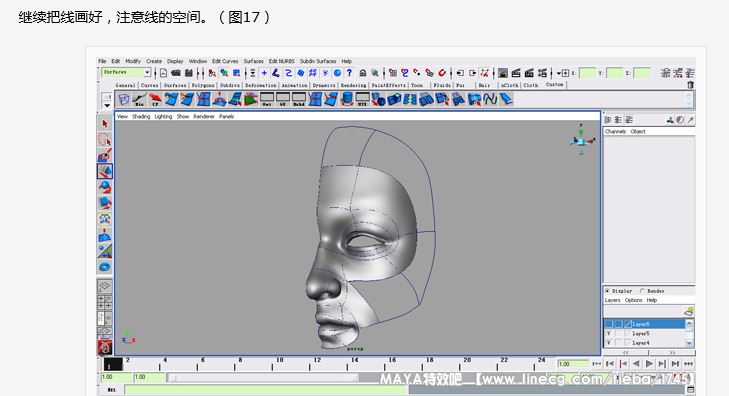The width and height of the screenshot is (729, 396).
Task: Open the Subdiv Surfaces menu
Action: (318, 61)
